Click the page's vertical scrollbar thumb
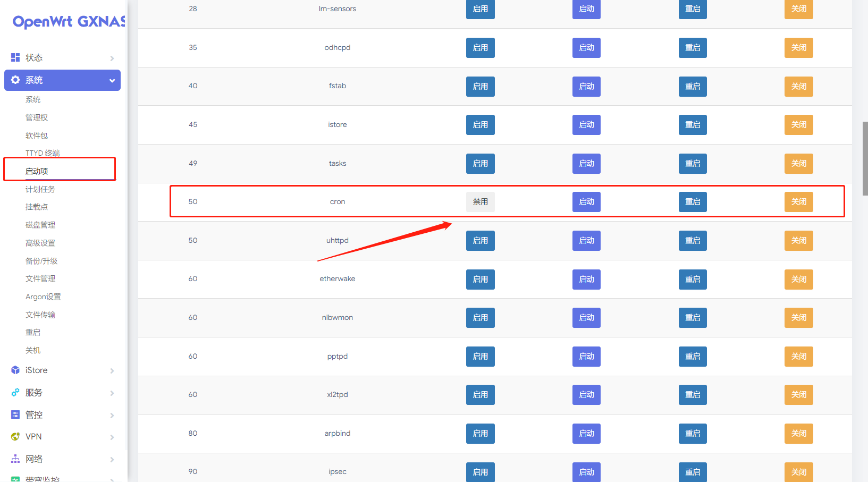This screenshot has width=868, height=482. click(865, 158)
